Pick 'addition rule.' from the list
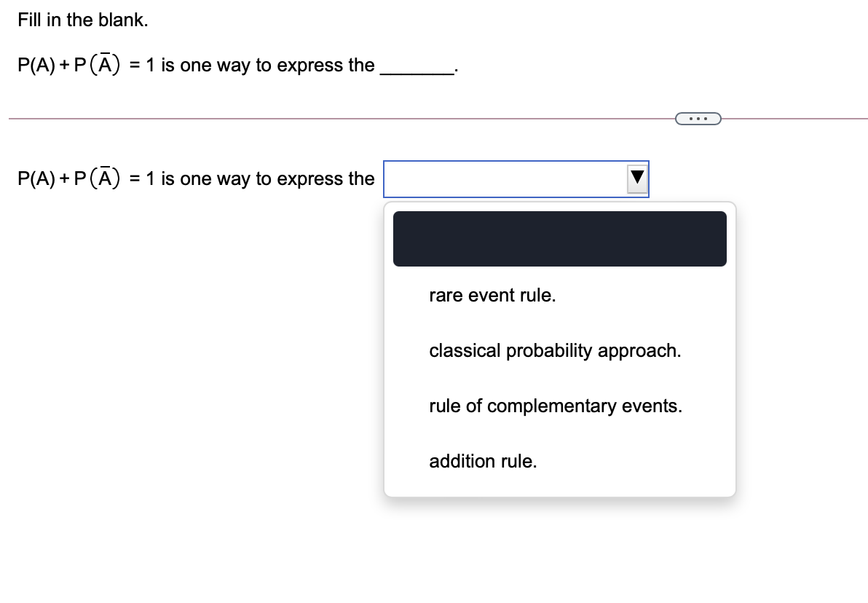This screenshot has width=868, height=603. 482,461
